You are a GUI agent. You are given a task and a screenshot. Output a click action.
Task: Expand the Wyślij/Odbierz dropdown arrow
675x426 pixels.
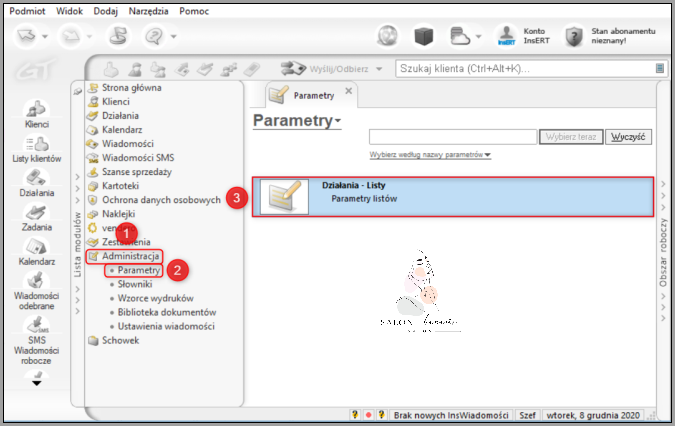379,69
